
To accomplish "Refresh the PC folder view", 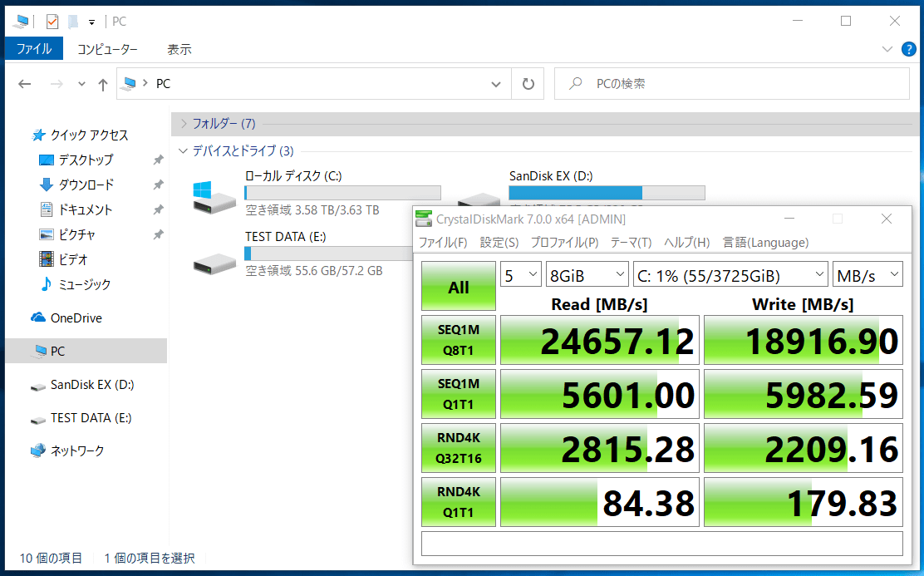I will point(528,84).
